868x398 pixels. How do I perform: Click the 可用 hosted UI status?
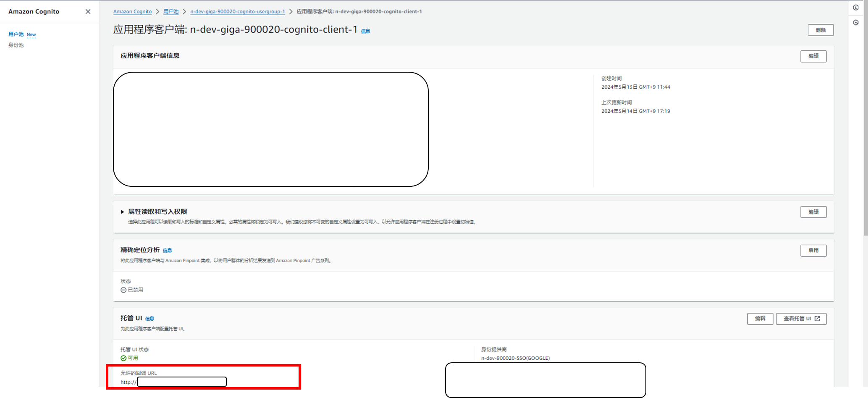[133, 358]
